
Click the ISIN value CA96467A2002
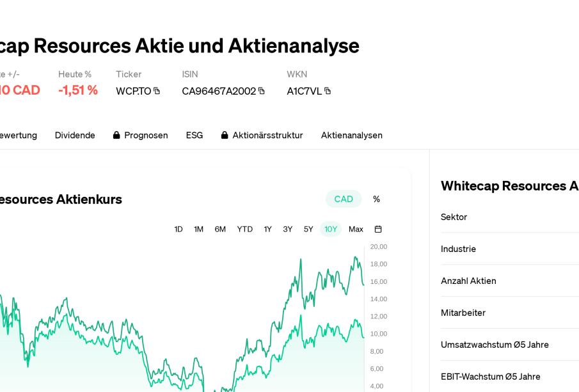tap(219, 91)
